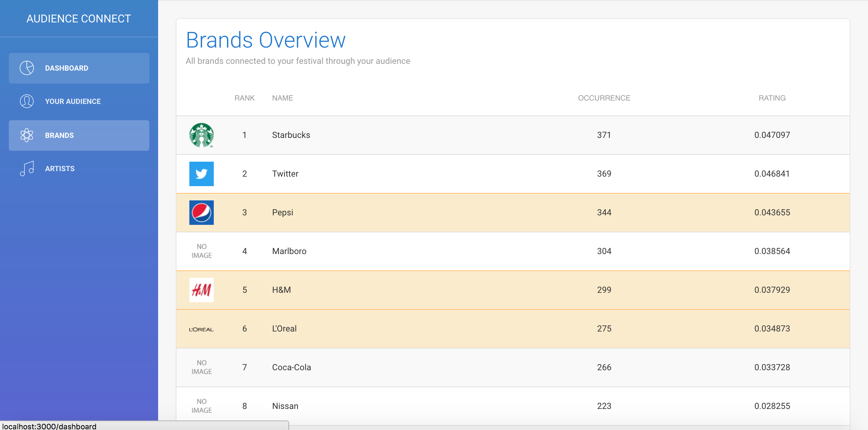Click the Starbucks brand name
The width and height of the screenshot is (868, 430).
click(291, 135)
